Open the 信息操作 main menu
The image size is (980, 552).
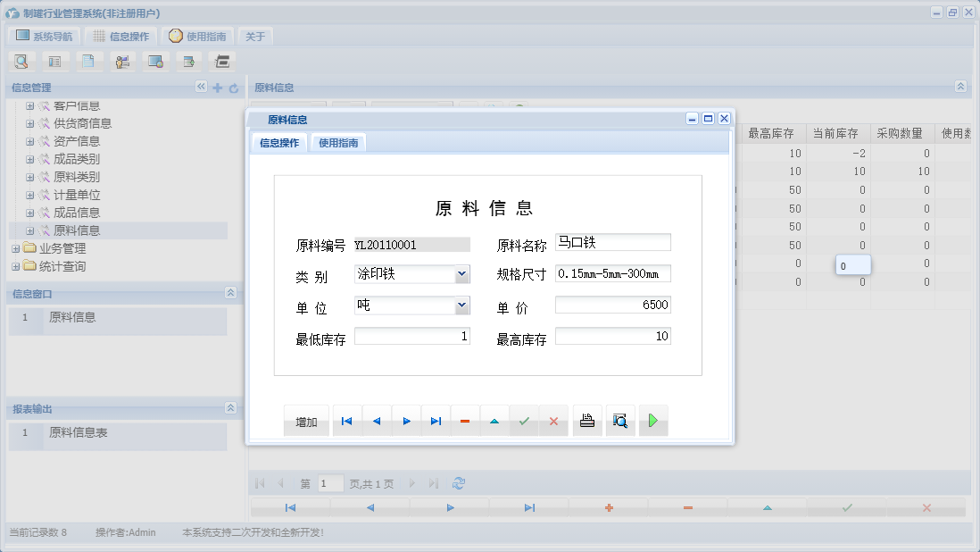point(121,37)
